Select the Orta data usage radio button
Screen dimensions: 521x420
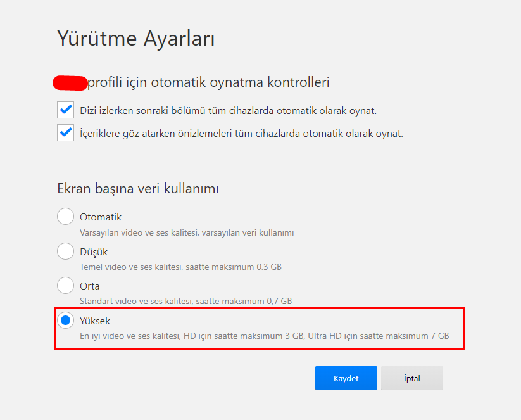[x=65, y=285]
